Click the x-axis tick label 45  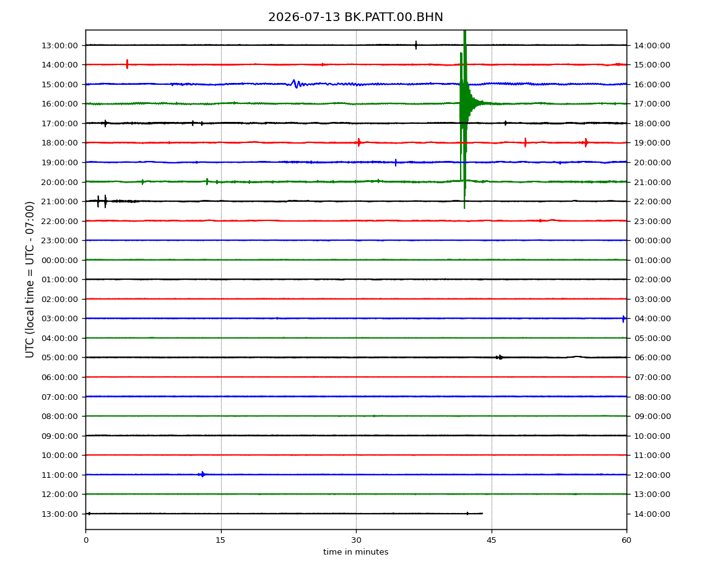click(x=492, y=540)
